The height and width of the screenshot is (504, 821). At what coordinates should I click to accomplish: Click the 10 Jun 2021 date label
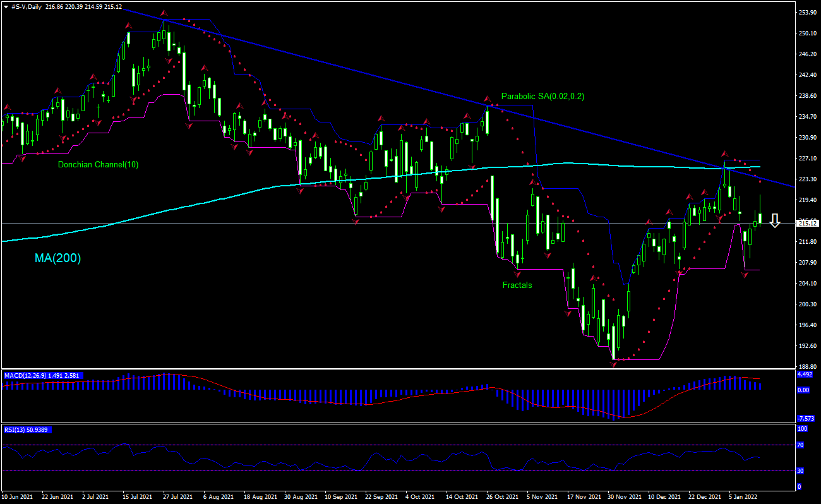pos(16,496)
